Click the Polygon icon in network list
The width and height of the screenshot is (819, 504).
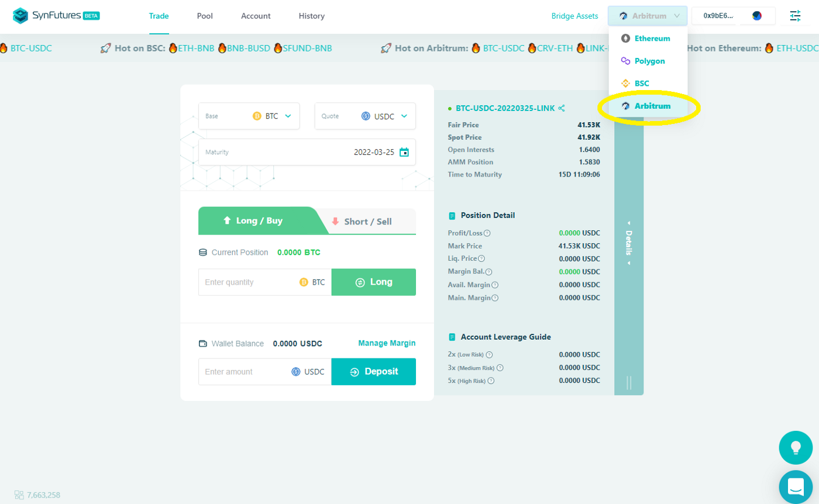pyautogui.click(x=625, y=61)
